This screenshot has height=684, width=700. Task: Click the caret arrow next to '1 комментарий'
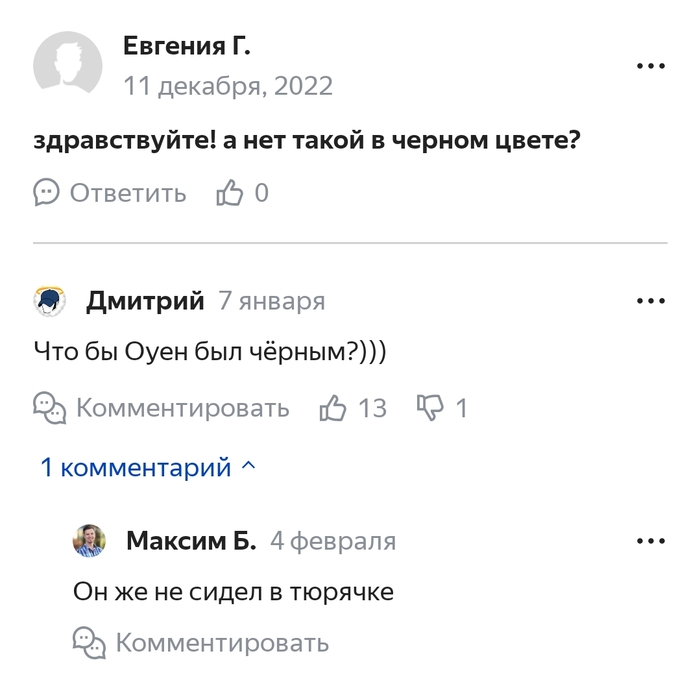tap(249, 466)
